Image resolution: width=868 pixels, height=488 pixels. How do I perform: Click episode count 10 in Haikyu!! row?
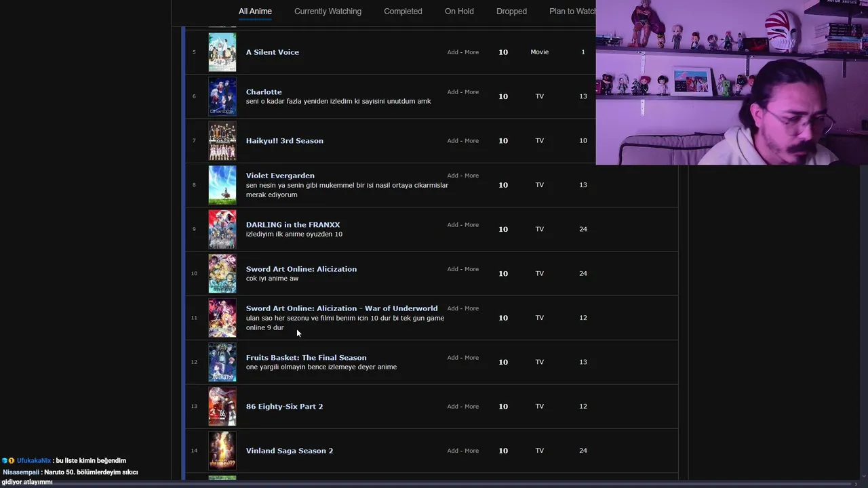coord(583,140)
